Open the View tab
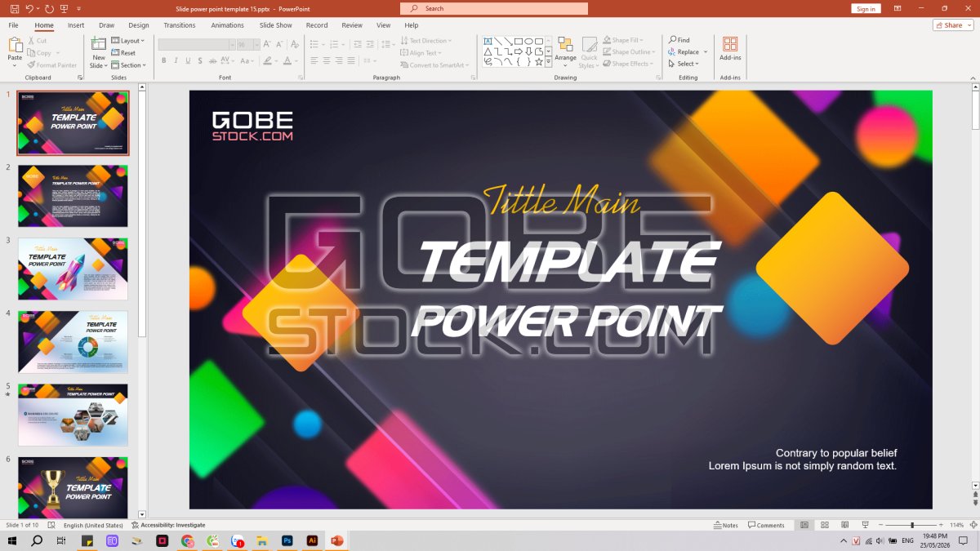Image resolution: width=980 pixels, height=551 pixels. tap(383, 25)
